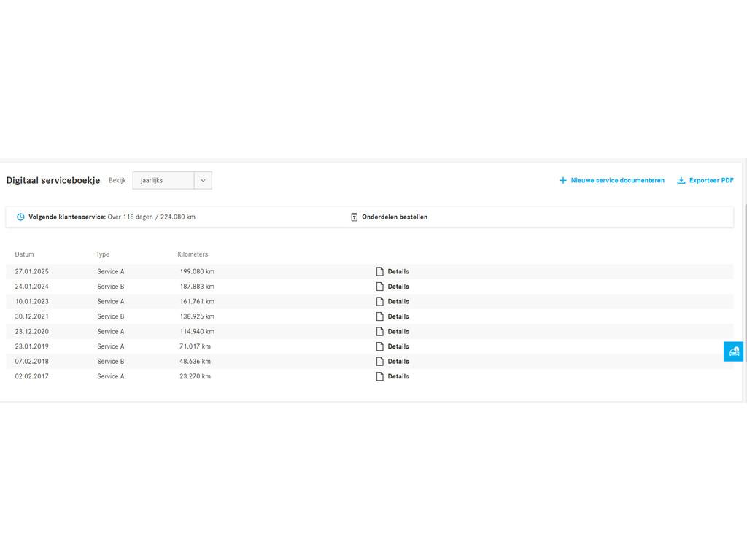The image size is (747, 560).
Task: Click the document icon for 30.12.2021 service
Action: [x=379, y=316]
